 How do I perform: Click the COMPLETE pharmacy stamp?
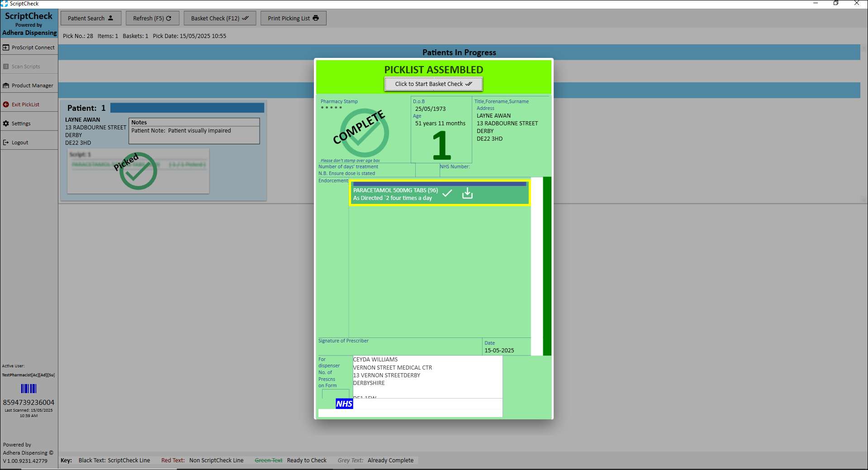[360, 132]
